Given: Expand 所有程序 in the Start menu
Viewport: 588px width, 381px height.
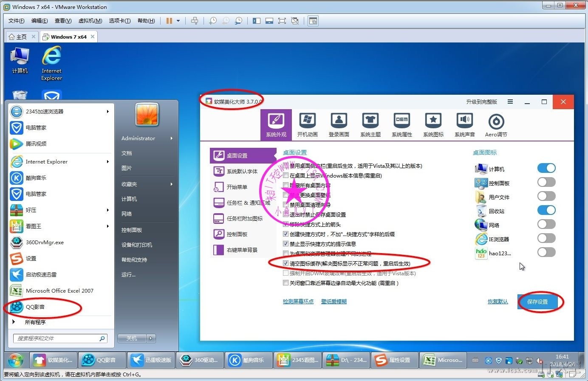Looking at the screenshot, I should pos(35,322).
